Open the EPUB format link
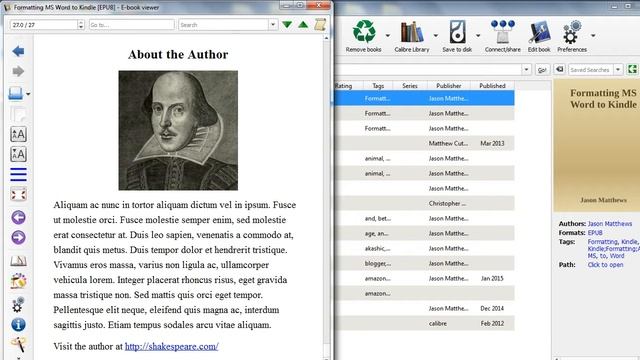Viewport: 640px width, 360px height. tap(595, 233)
